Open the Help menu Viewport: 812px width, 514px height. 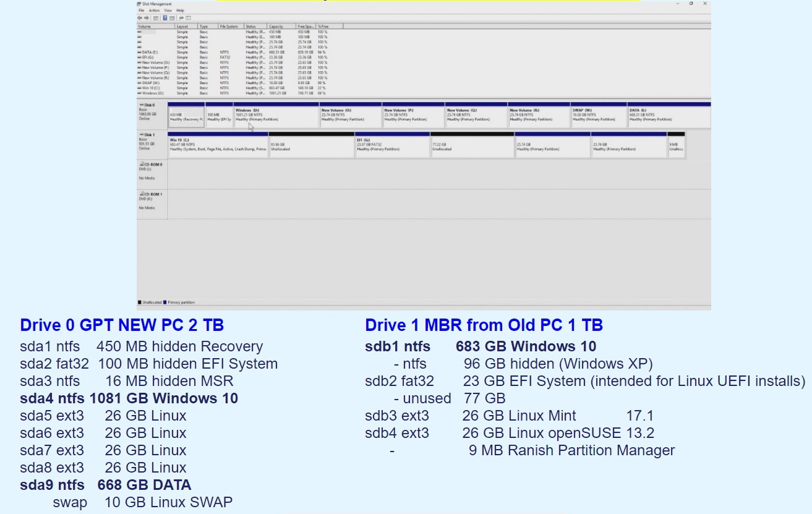click(x=180, y=11)
